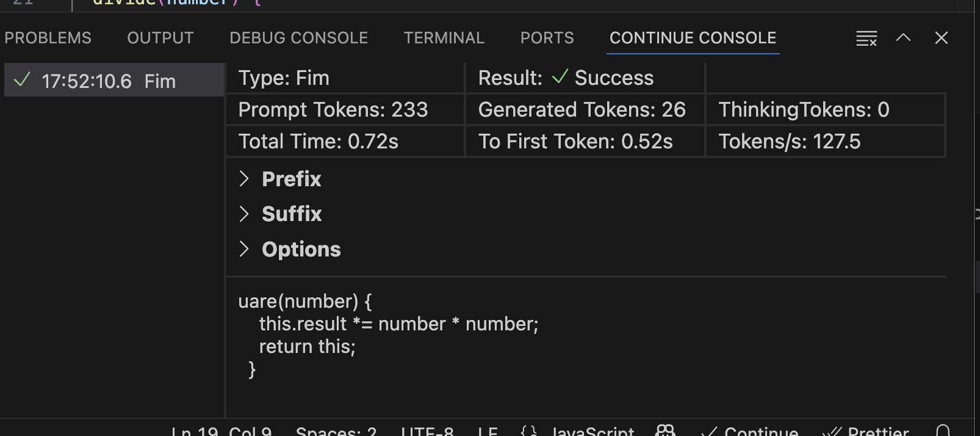Click the success checkmark on the Fim entry
The height and width of the screenshot is (436, 980).
tap(22, 80)
